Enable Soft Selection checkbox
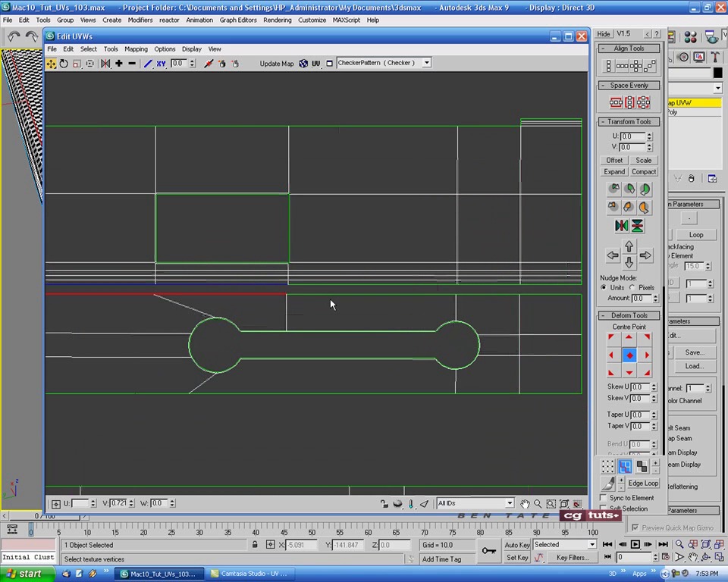Viewport: 728px width, 582px height. pyautogui.click(x=604, y=508)
